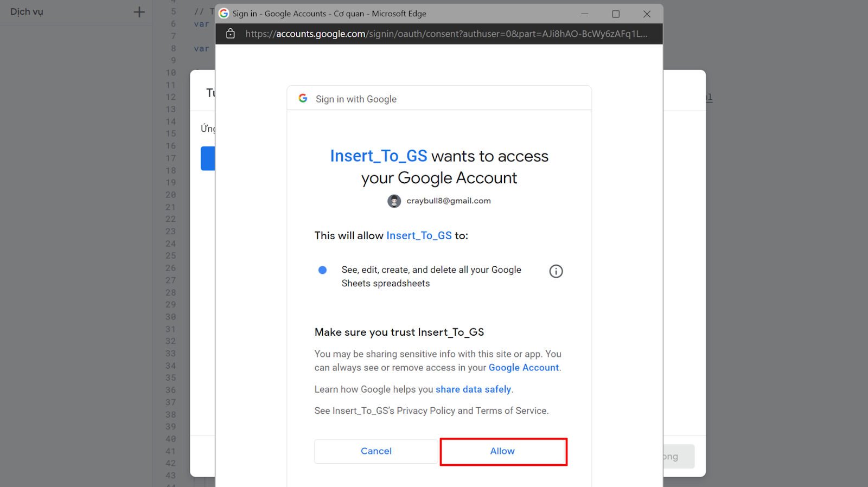The width and height of the screenshot is (868, 487).
Task: Close the Sign in popup window
Action: (x=647, y=14)
